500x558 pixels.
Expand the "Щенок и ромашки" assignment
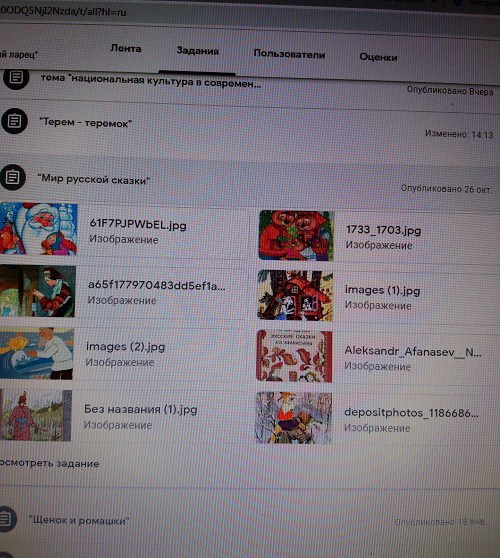click(79, 520)
